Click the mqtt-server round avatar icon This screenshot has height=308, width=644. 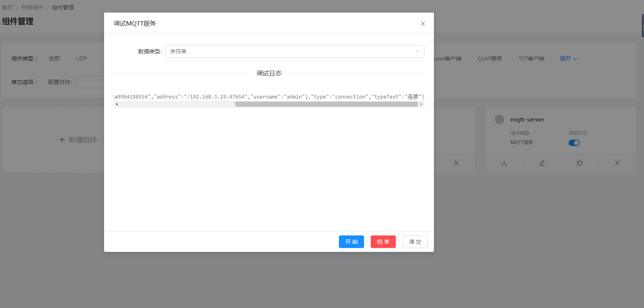(499, 119)
